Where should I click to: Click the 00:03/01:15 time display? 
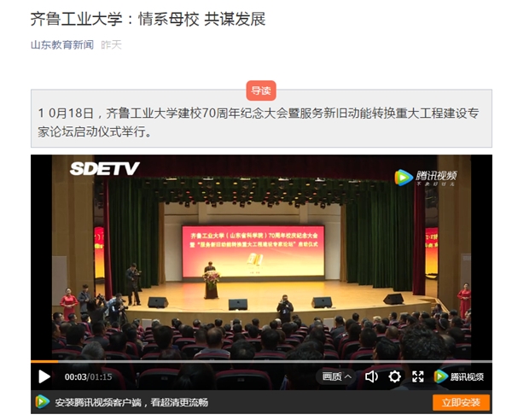pyautogui.click(x=88, y=376)
